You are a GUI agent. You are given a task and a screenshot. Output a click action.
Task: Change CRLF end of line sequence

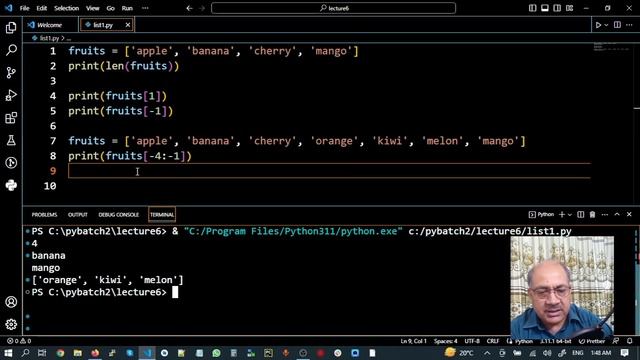point(493,341)
